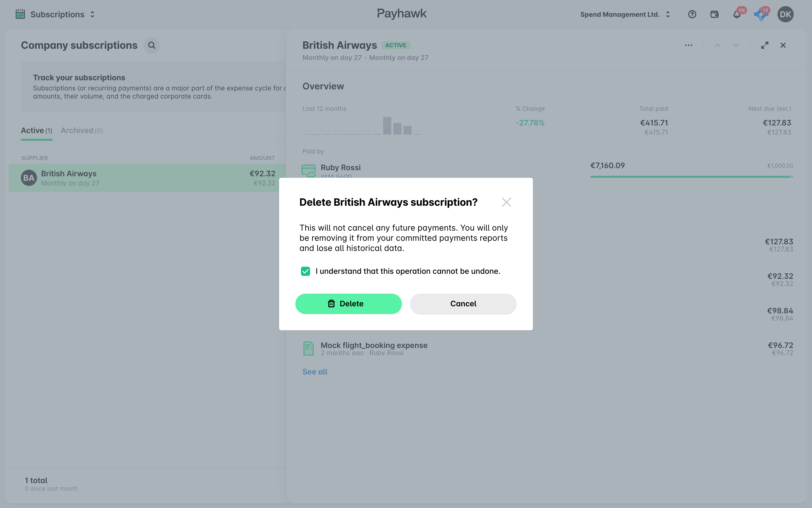Switch to the Archived (0) tab
The image size is (812, 508).
82,131
